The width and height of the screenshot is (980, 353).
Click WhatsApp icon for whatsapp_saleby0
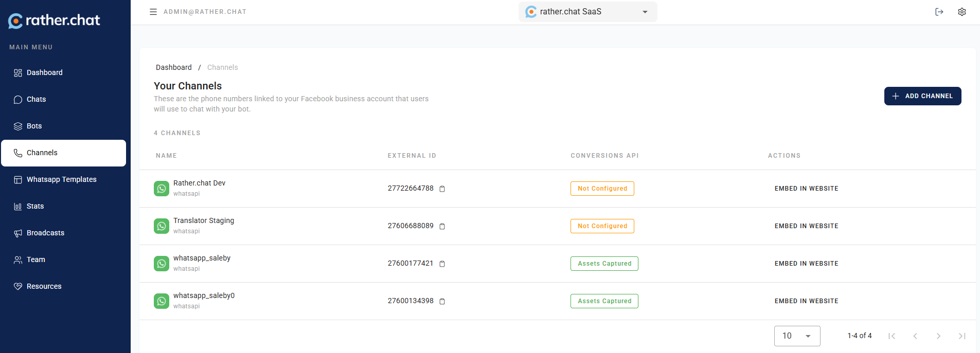click(162, 301)
